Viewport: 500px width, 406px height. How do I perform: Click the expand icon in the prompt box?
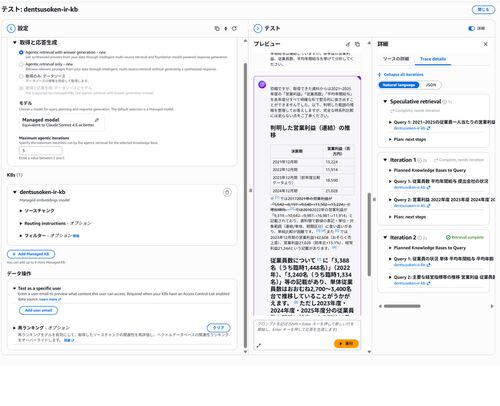(x=259, y=346)
